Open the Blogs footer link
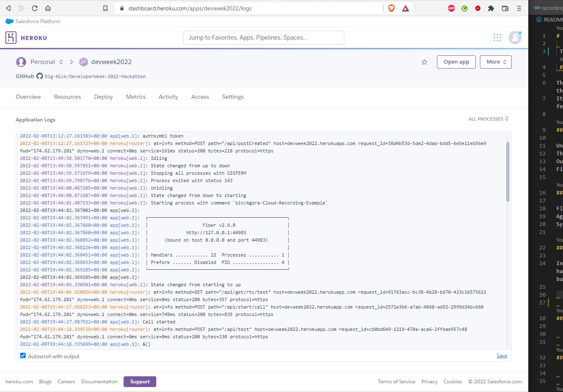The height and width of the screenshot is (392, 563). [x=45, y=382]
